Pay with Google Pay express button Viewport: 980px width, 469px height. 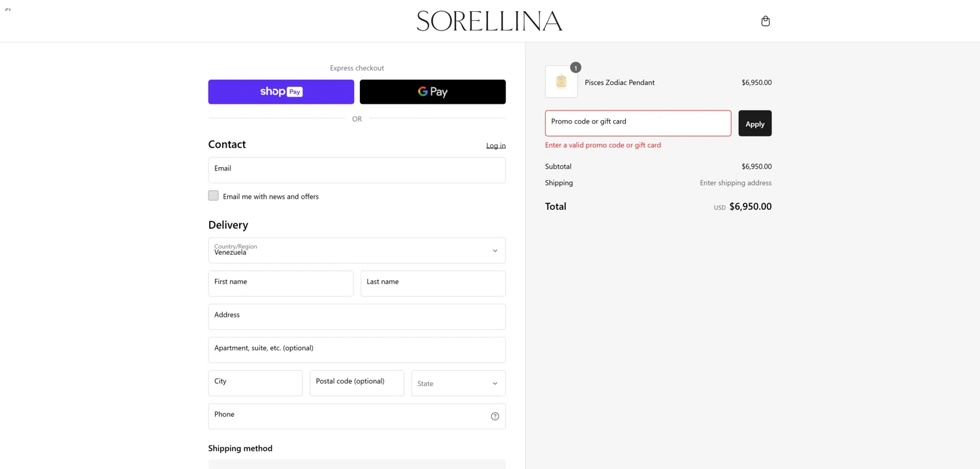click(433, 92)
